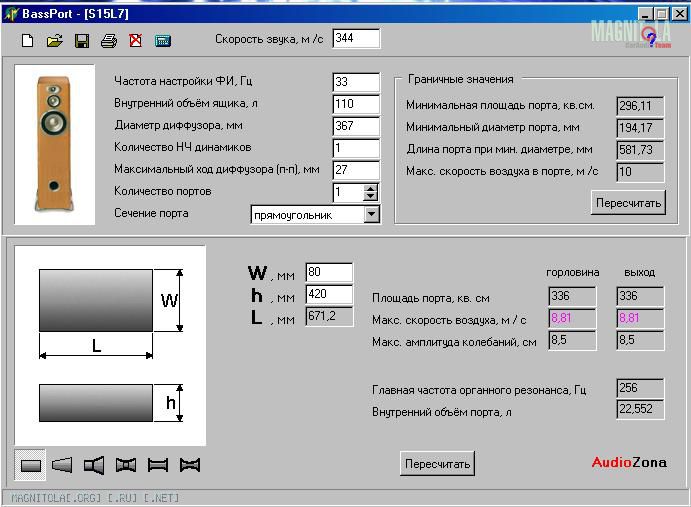Image resolution: width=691 pixels, height=507 pixels.
Task: Click выход air speed value 8,81
Action: [640, 318]
